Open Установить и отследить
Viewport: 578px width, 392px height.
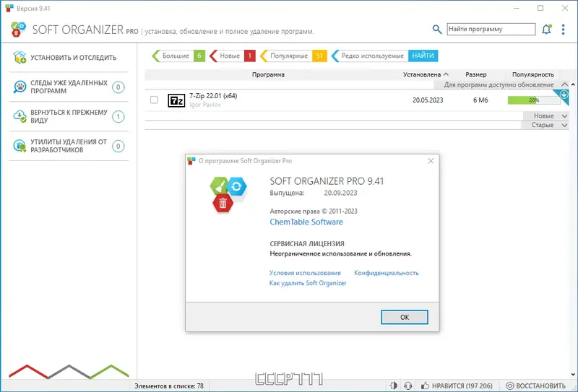(x=69, y=58)
